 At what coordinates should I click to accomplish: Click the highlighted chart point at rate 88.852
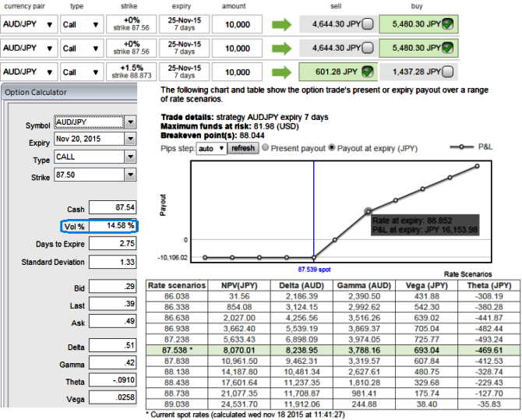[369, 210]
